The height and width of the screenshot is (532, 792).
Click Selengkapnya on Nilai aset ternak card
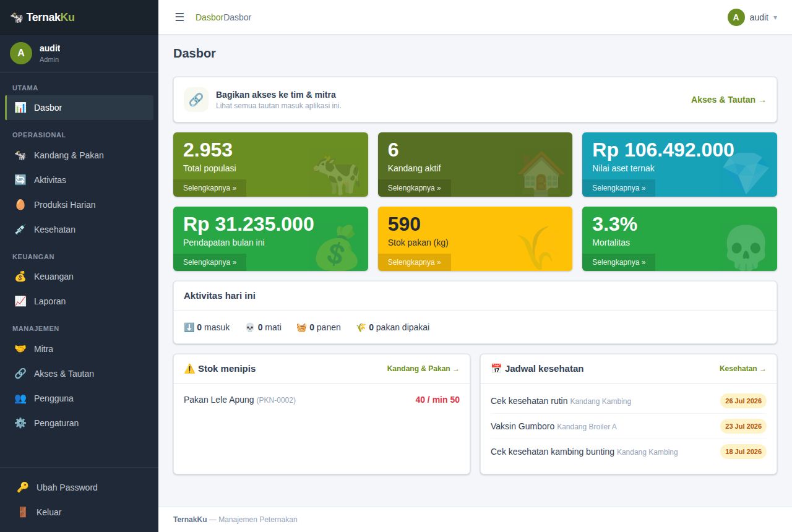619,188
